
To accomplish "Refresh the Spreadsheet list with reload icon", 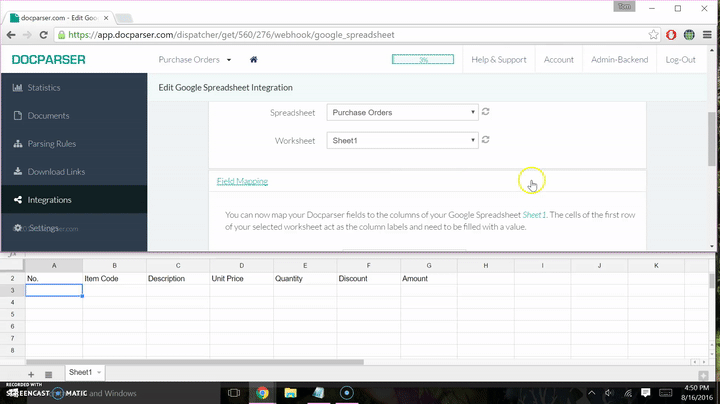I will pos(486,112).
